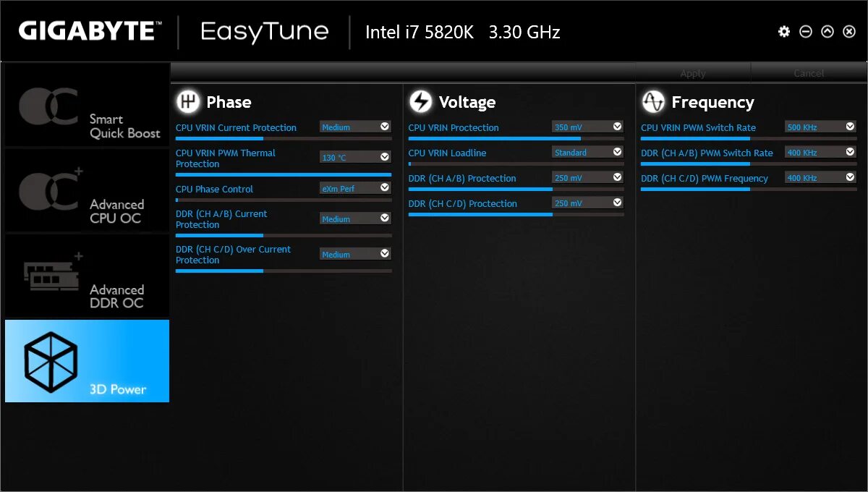The image size is (868, 492).
Task: Expand CPU VRIN Loadline dropdown
Action: 587,152
